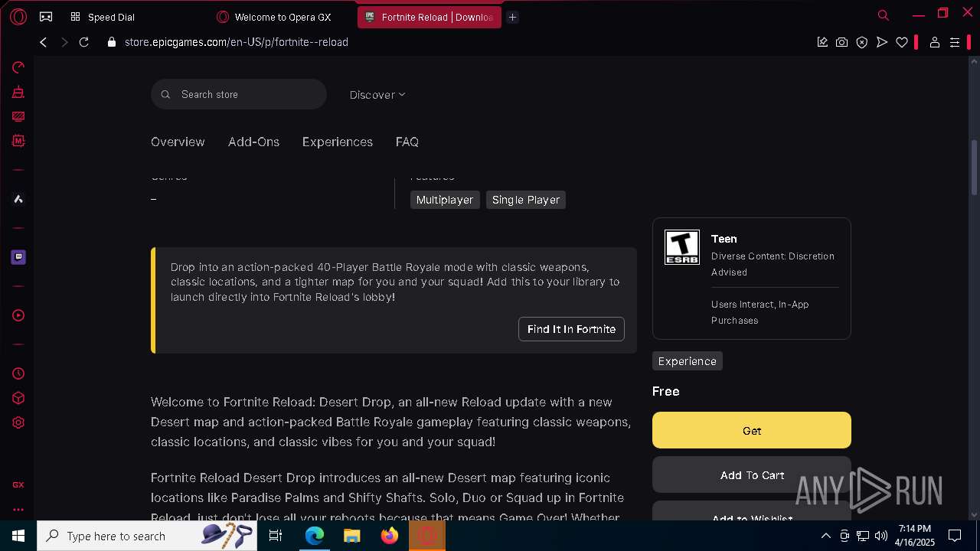Viewport: 980px width, 551px height.
Task: Open the Player sidebar icon
Action: (x=18, y=315)
